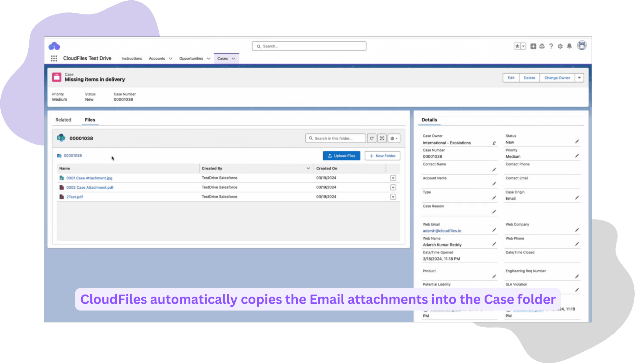Sort by the Name column header
The height and width of the screenshot is (364, 636).
[65, 168]
